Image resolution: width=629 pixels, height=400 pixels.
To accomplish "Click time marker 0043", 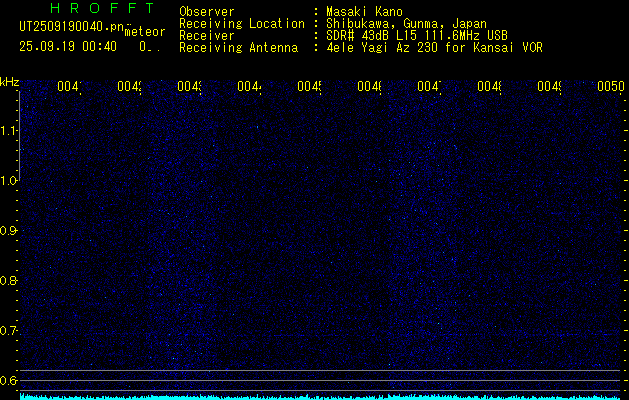I will pyautogui.click(x=189, y=87).
